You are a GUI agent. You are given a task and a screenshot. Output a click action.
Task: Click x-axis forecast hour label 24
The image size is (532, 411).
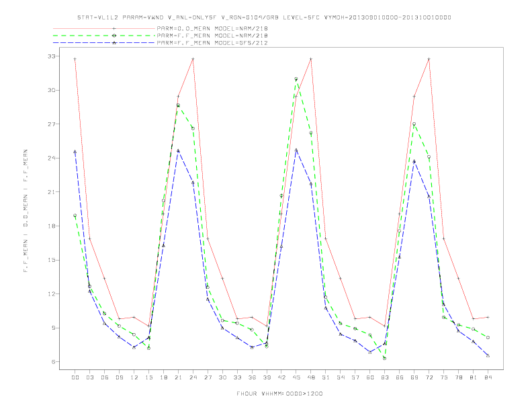[x=193, y=377]
